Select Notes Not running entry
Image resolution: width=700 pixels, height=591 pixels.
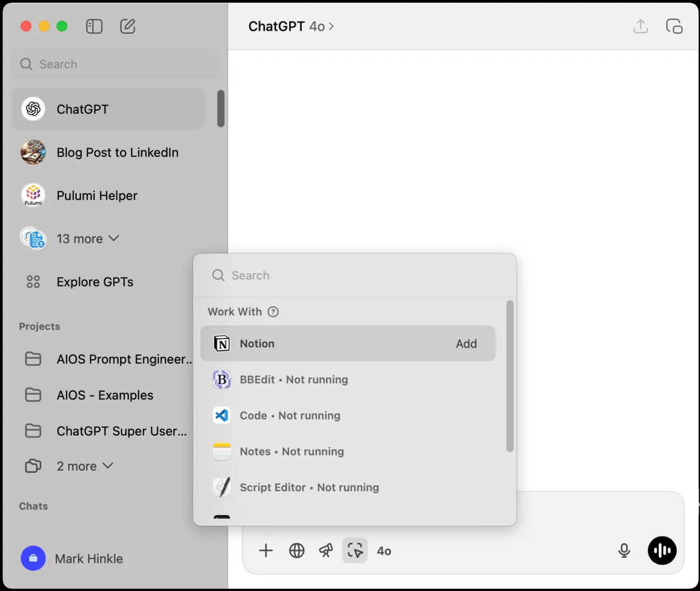click(x=348, y=452)
